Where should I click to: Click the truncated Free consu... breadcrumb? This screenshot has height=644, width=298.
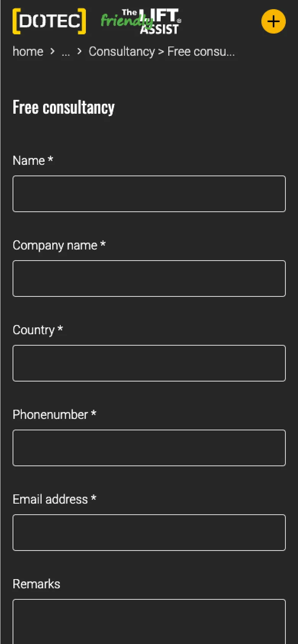(x=201, y=51)
